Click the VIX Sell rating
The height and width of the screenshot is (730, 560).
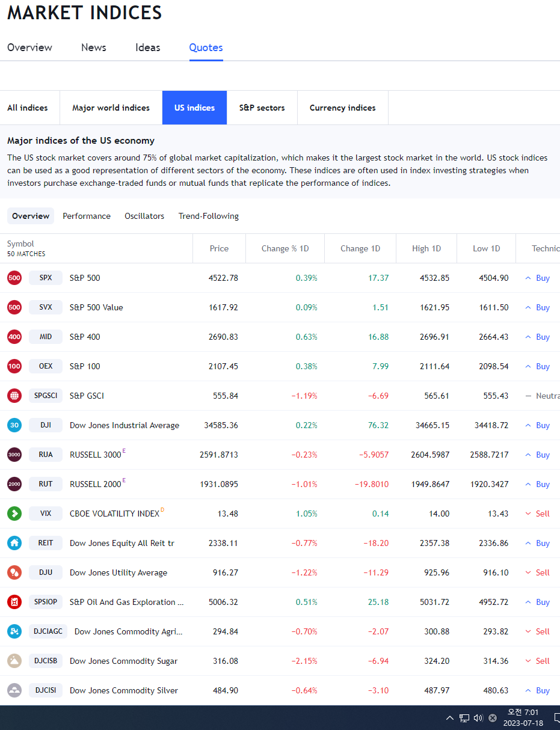tap(538, 514)
